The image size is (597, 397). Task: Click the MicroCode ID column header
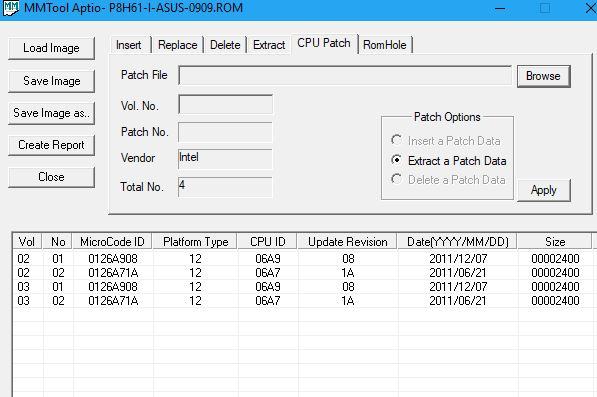click(112, 242)
